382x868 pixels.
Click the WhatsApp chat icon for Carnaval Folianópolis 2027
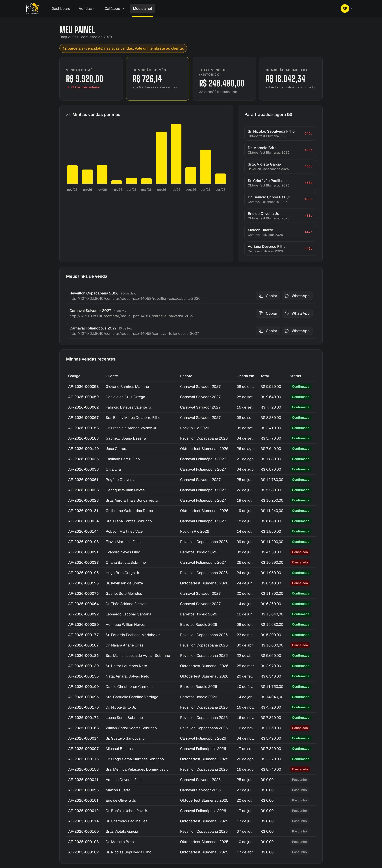point(287,331)
